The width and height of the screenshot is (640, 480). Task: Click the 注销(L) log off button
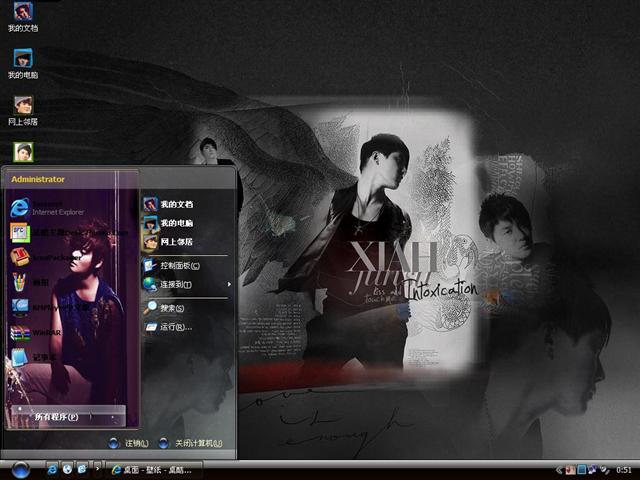129,443
